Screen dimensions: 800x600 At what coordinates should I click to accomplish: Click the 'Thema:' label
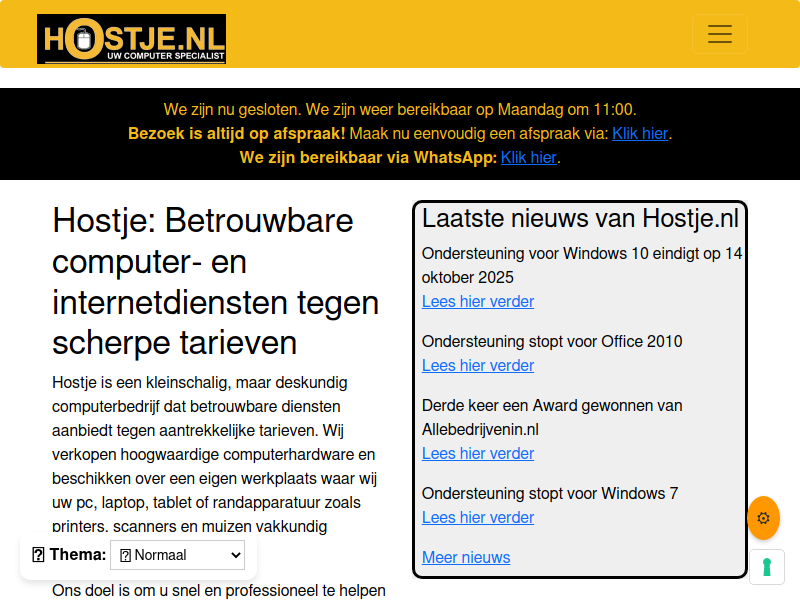(x=69, y=555)
